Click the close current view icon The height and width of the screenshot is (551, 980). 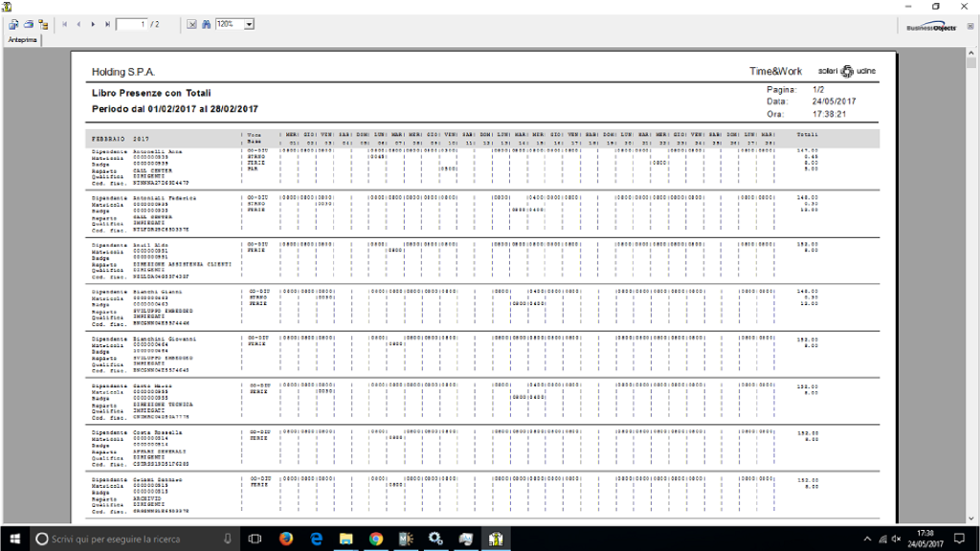pyautogui.click(x=191, y=23)
